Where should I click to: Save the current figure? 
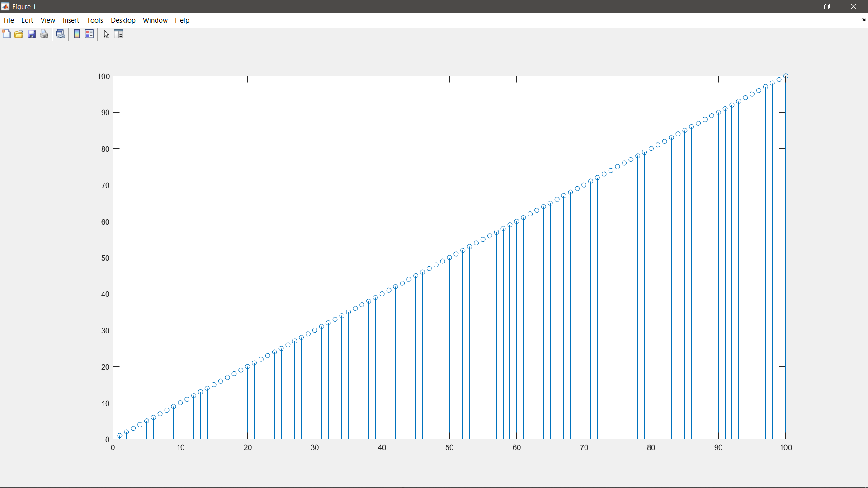(31, 34)
